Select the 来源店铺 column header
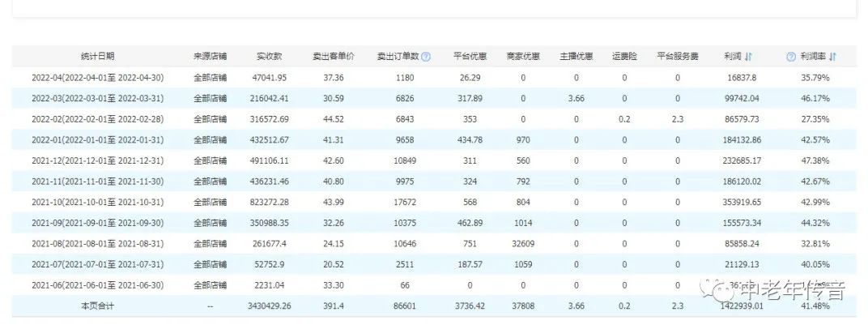This screenshot has width=868, height=329. (x=210, y=57)
